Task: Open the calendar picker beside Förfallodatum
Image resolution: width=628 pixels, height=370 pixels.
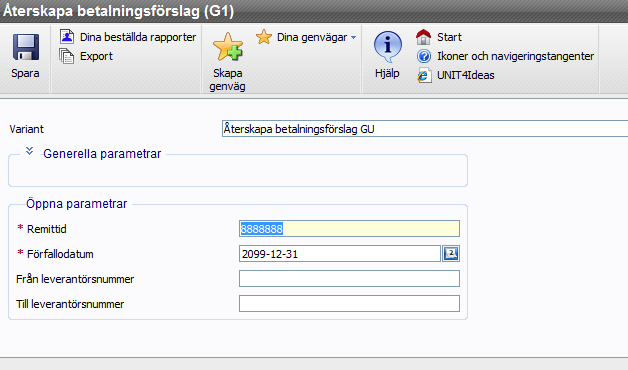Action: (x=451, y=253)
